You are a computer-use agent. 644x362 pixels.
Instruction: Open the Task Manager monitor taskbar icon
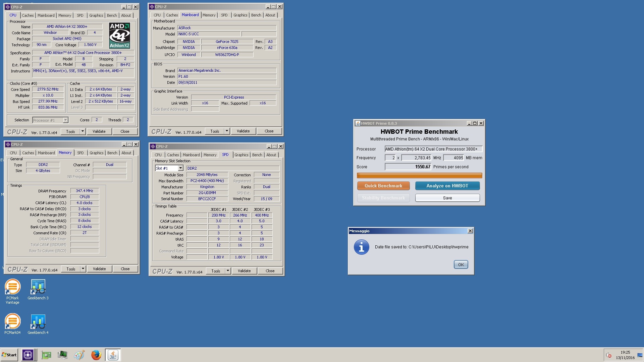[x=62, y=355]
